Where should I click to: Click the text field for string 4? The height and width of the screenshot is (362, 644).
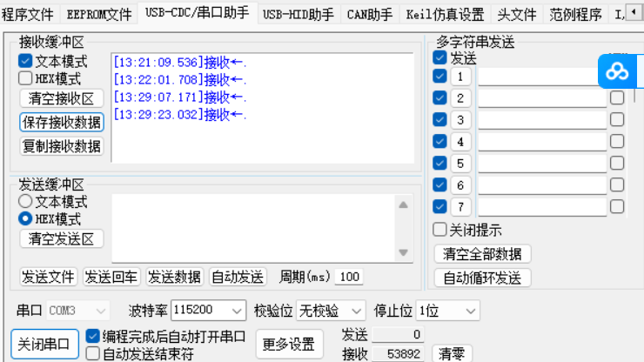[542, 141]
